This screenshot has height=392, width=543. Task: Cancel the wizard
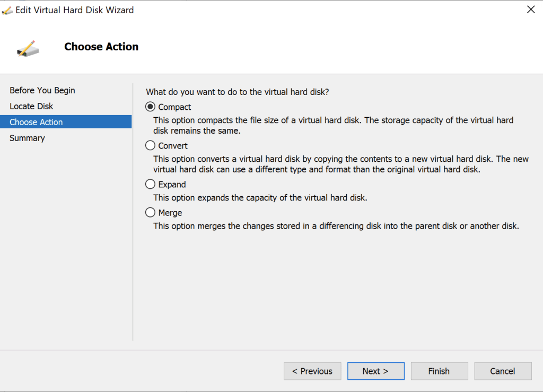[503, 371]
